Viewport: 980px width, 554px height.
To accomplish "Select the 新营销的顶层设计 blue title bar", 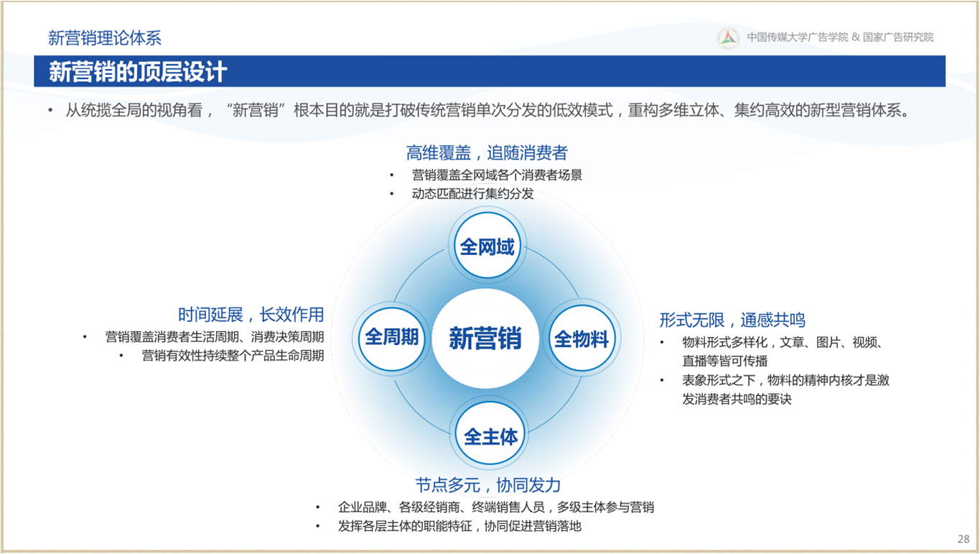I will pyautogui.click(x=489, y=72).
